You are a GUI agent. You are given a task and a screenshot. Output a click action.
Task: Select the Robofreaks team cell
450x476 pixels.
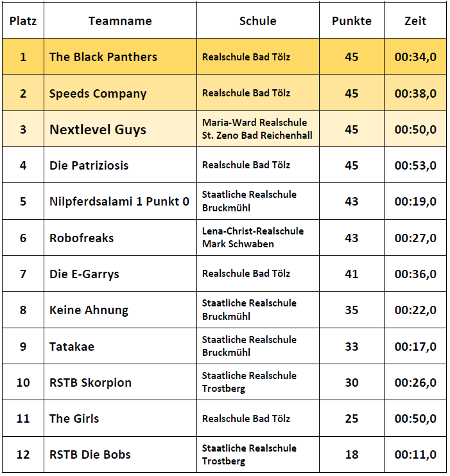pos(82,238)
